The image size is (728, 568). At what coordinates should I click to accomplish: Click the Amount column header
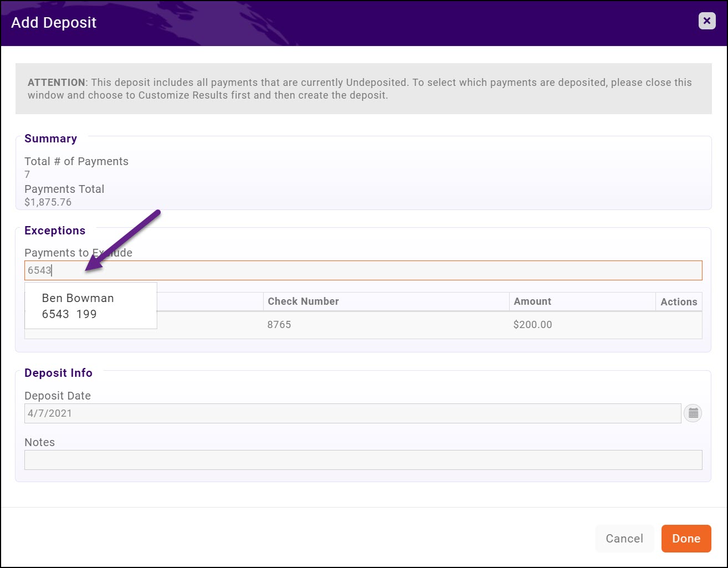tap(532, 301)
